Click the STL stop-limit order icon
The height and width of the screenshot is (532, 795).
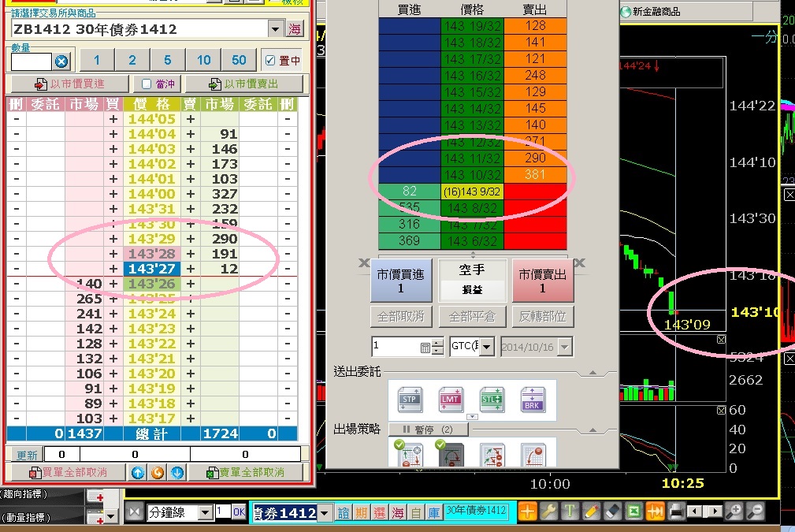pos(492,400)
